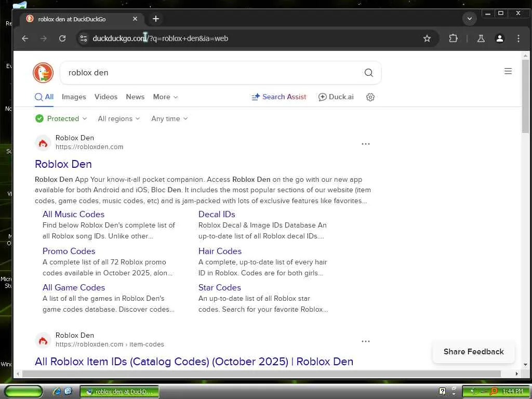Click the Roblox Den favicon of item-codes result
532x399 pixels.
pyautogui.click(x=43, y=340)
